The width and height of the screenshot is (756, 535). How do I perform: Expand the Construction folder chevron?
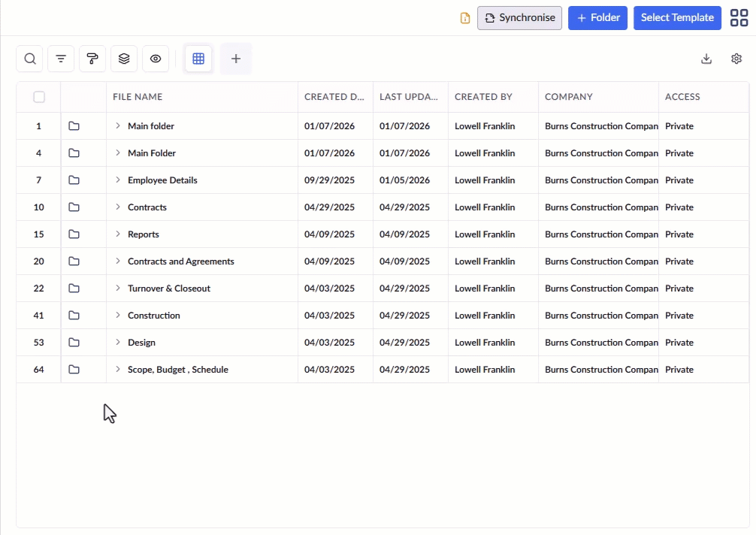[118, 315]
